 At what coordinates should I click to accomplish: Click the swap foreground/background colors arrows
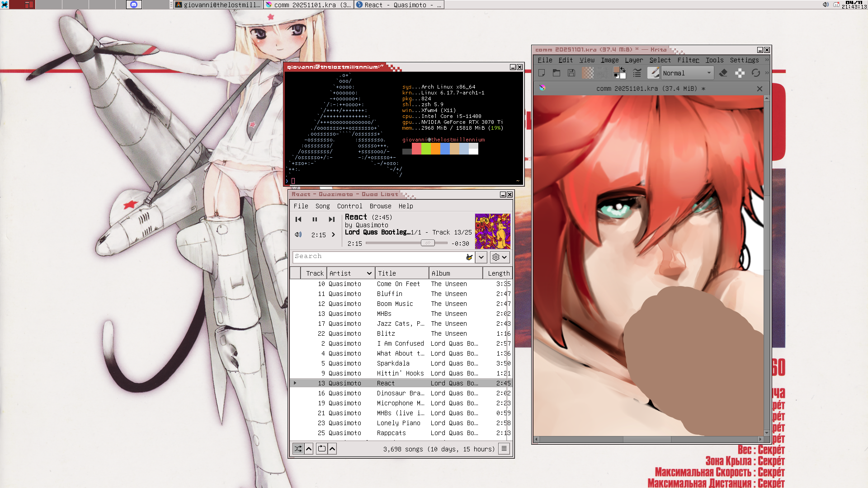pos(623,69)
